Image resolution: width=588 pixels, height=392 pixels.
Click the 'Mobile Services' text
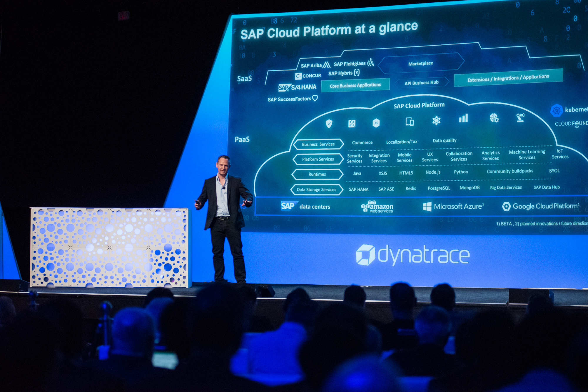coord(405,157)
